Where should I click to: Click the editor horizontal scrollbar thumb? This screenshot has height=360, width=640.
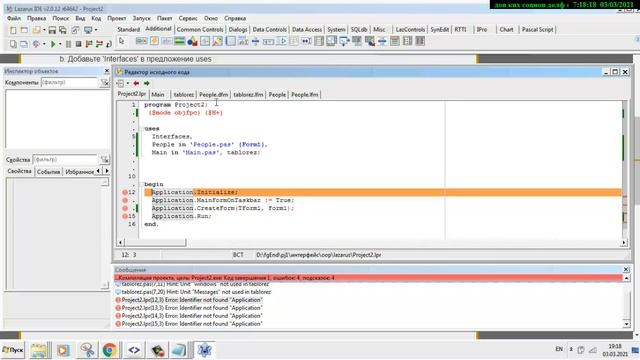[x=155, y=242]
